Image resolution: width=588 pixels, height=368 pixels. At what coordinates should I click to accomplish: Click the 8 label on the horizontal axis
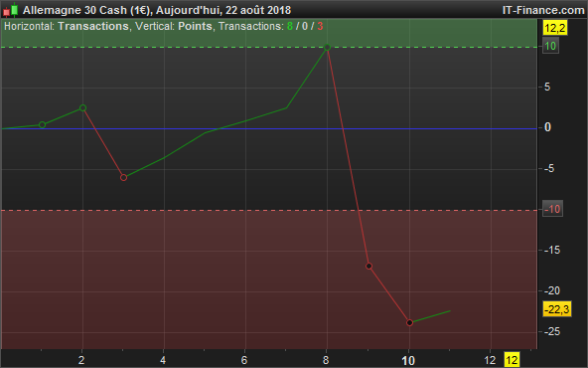[x=326, y=360]
